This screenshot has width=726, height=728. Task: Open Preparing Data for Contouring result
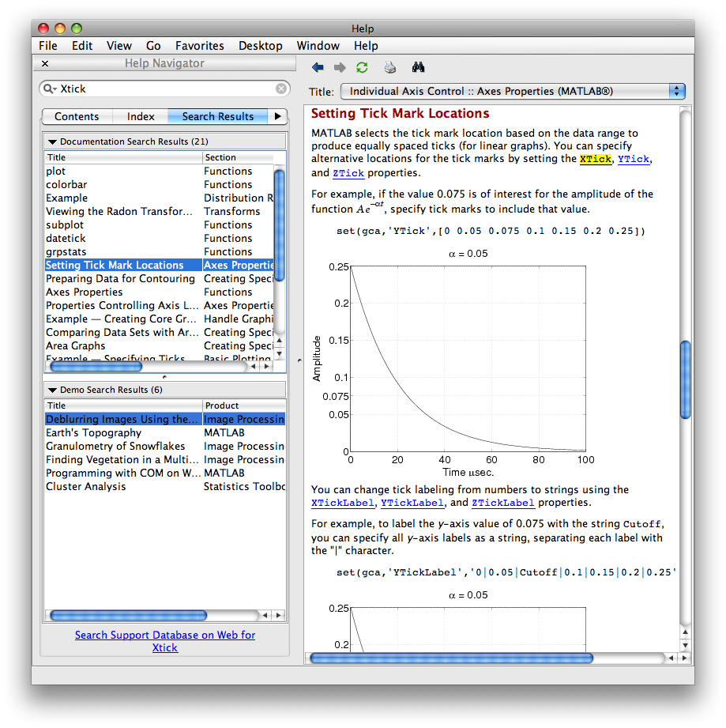click(x=159, y=278)
